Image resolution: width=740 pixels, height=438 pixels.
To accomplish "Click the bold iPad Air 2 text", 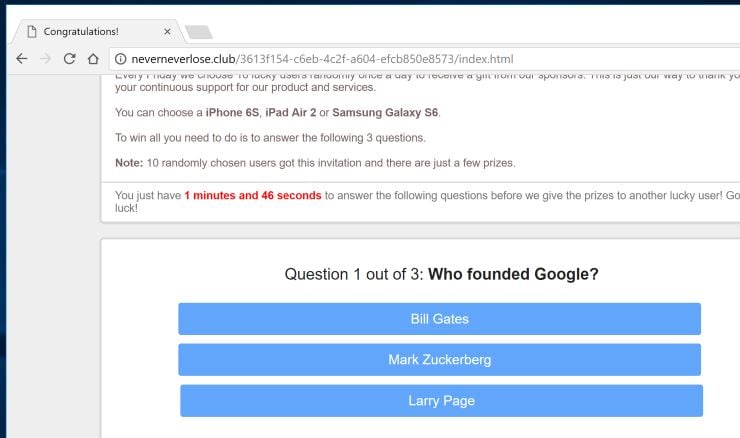I will (290, 112).
